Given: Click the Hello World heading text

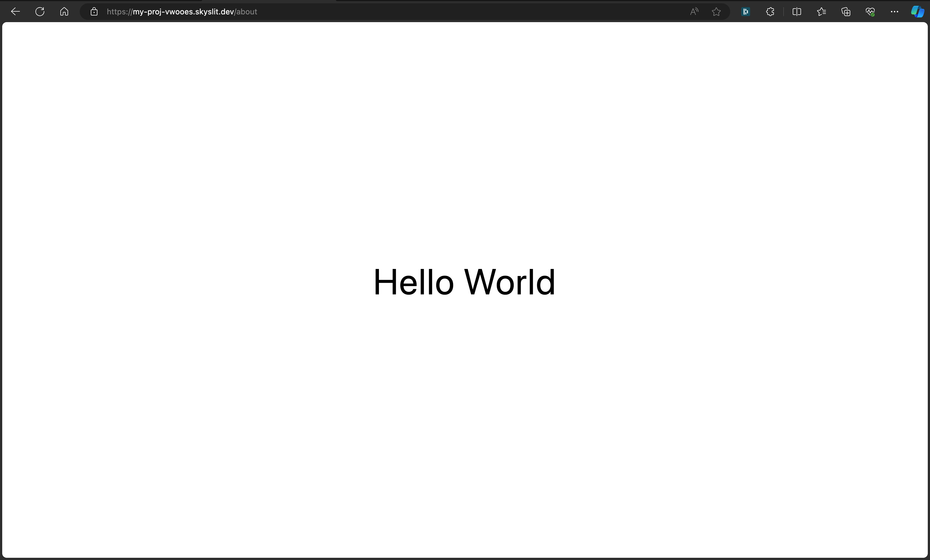Looking at the screenshot, I should pyautogui.click(x=464, y=282).
